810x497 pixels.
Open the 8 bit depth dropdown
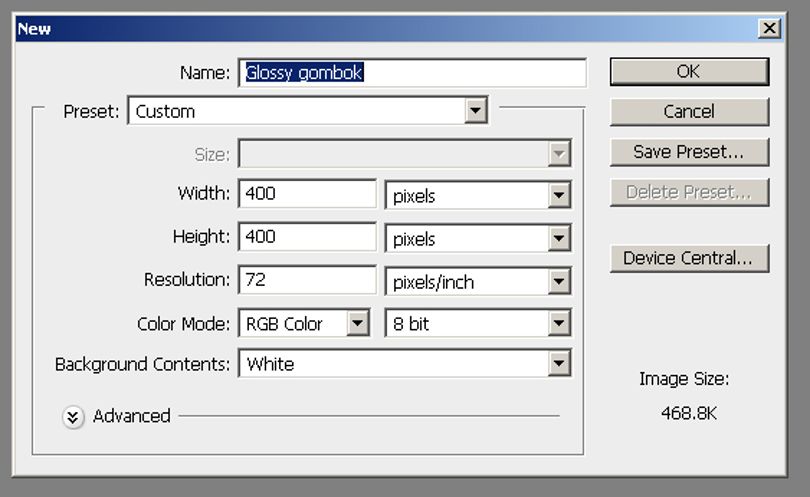tap(478, 323)
